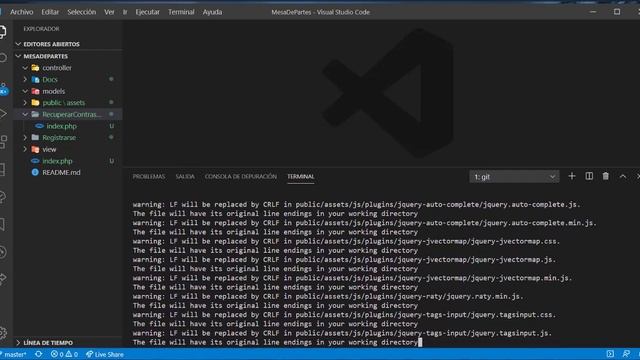Open the '1: git' terminal selector dropdown
This screenshot has width=640, height=360.
point(514,177)
